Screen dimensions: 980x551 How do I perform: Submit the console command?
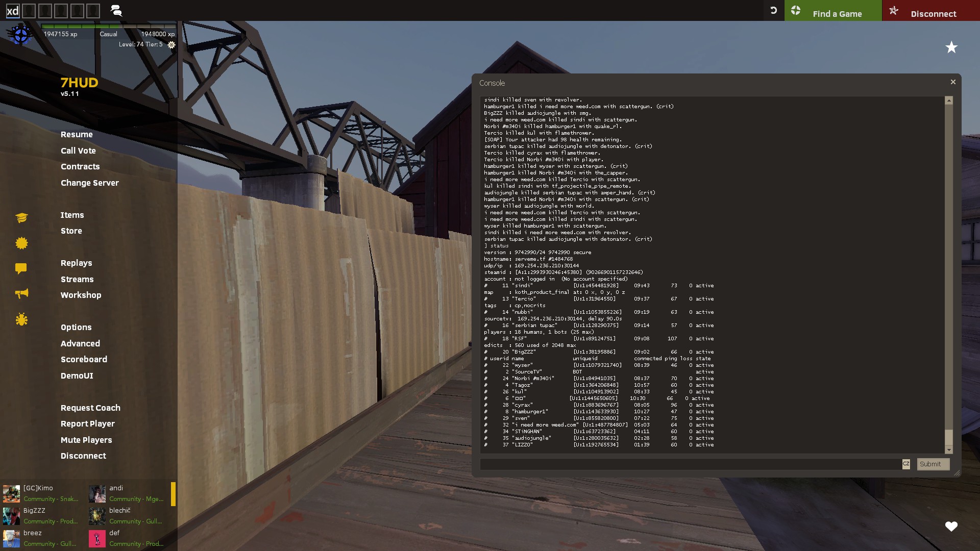pyautogui.click(x=933, y=464)
